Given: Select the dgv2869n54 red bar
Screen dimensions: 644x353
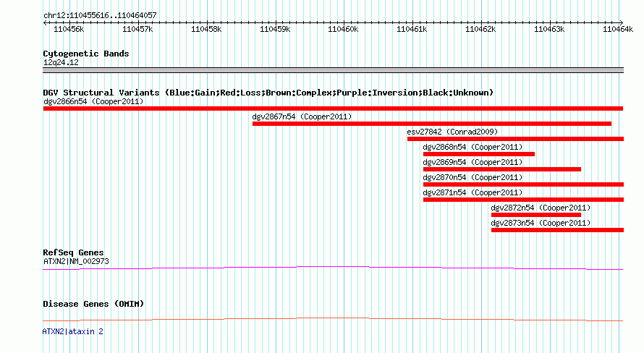Looking at the screenshot, I should pyautogui.click(x=502, y=169).
